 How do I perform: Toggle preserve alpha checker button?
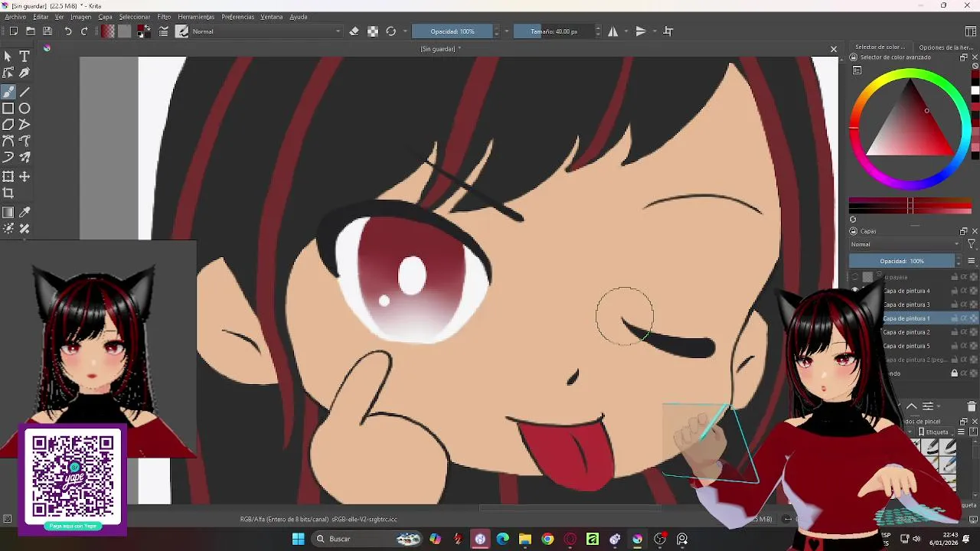[x=373, y=31]
